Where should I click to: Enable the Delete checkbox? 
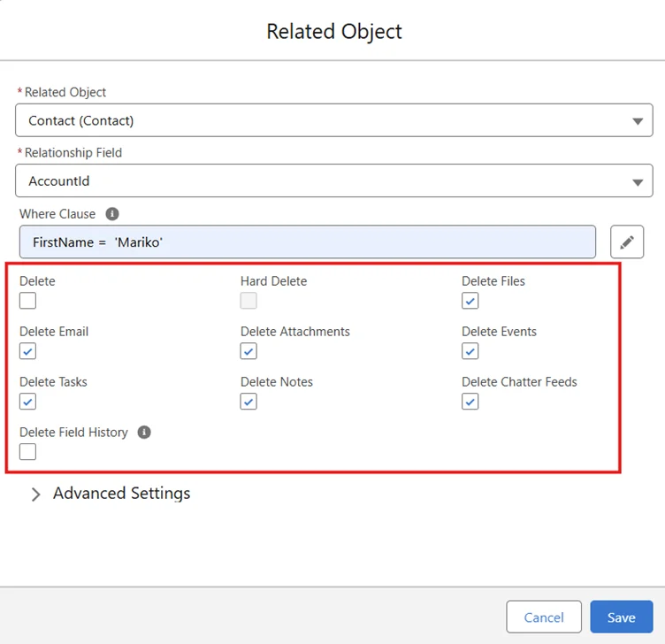pos(28,301)
